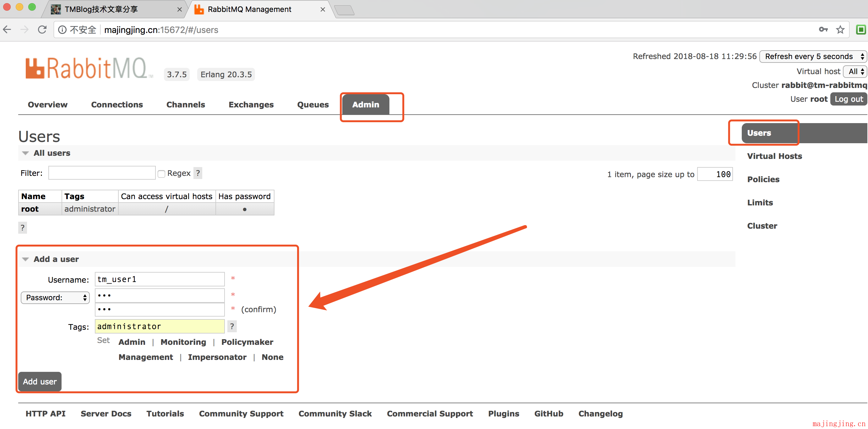Switch to the TMBlog browser tab
The image size is (868, 429).
(115, 9)
